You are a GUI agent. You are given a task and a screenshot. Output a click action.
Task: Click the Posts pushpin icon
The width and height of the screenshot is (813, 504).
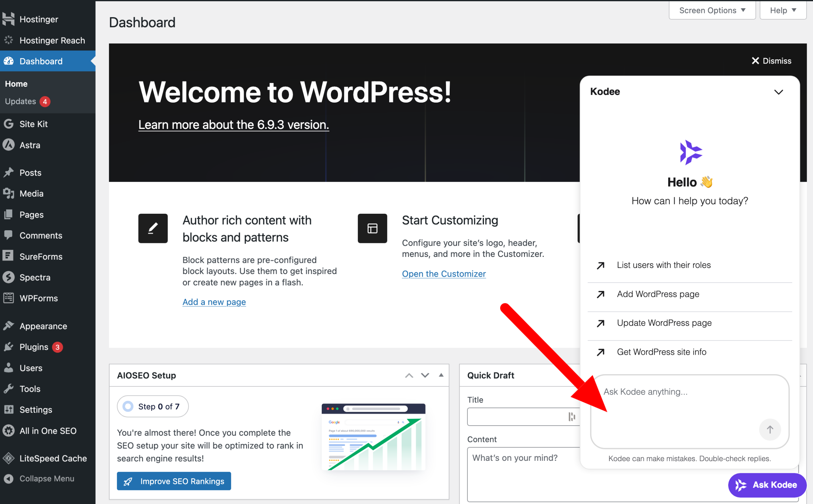pyautogui.click(x=9, y=172)
